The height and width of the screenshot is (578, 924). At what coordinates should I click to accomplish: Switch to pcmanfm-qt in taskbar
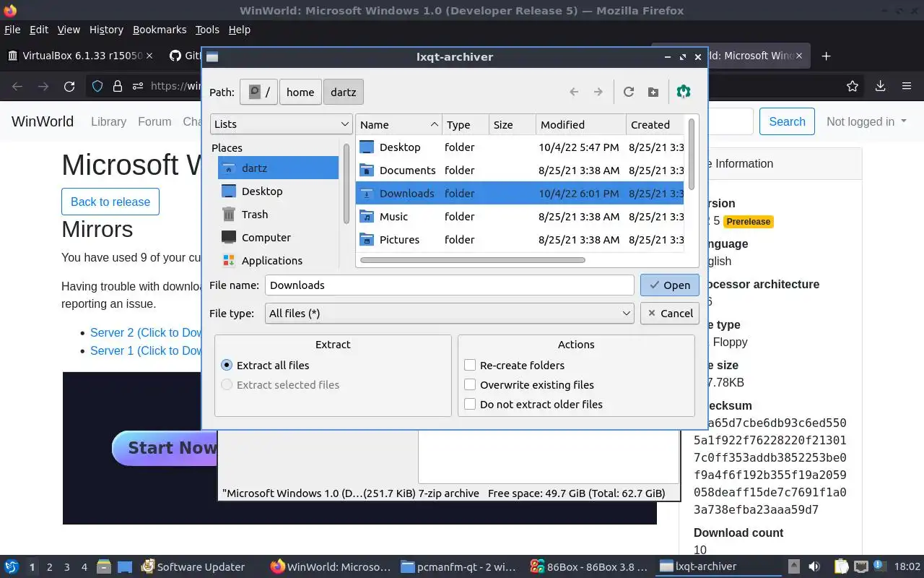pos(458,566)
